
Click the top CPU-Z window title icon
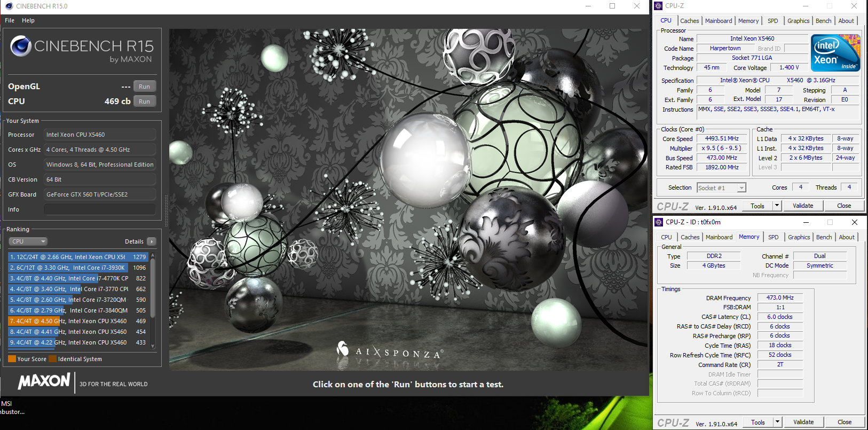click(x=659, y=6)
